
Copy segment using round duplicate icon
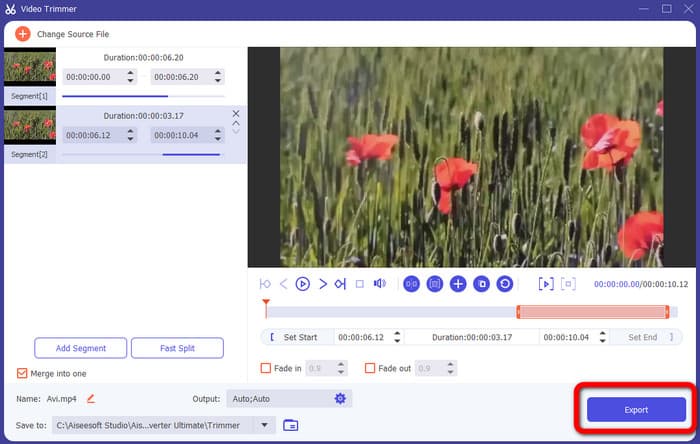pos(481,284)
